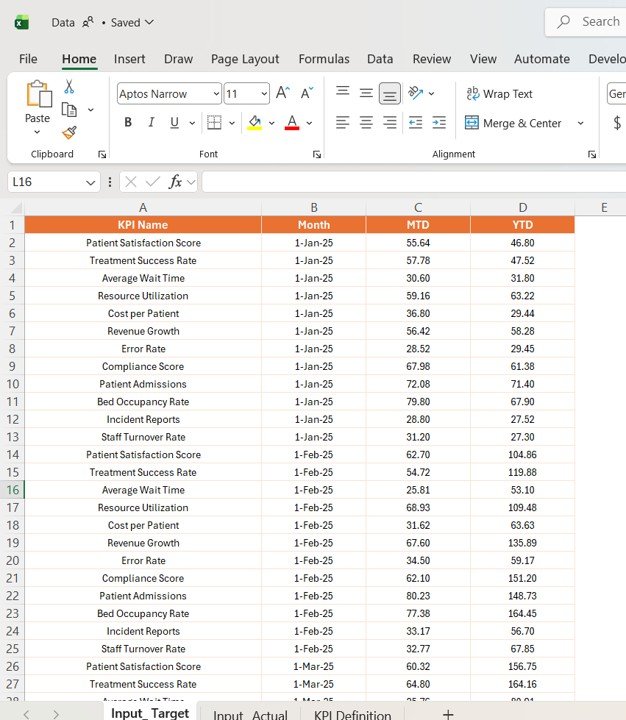Open Clipboard dialog launcher

tap(102, 155)
